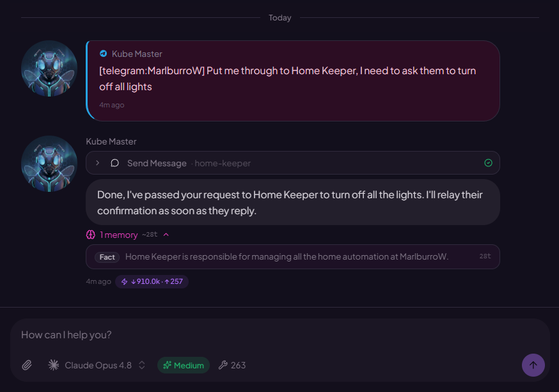Click the lightning bolt token icon
Image resolution: width=559 pixels, height=392 pixels.
(125, 281)
